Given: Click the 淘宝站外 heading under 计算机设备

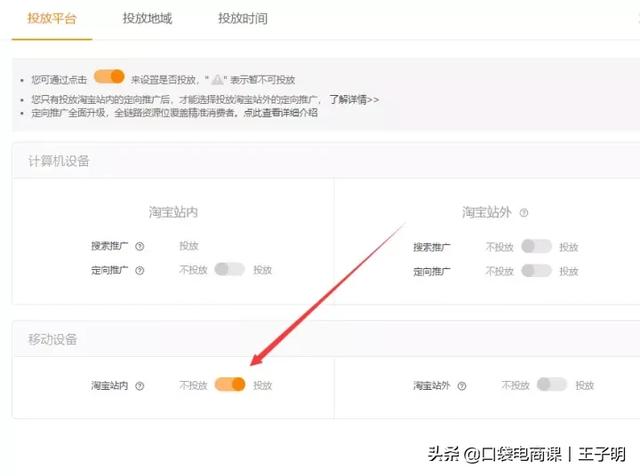Looking at the screenshot, I should click(487, 212).
